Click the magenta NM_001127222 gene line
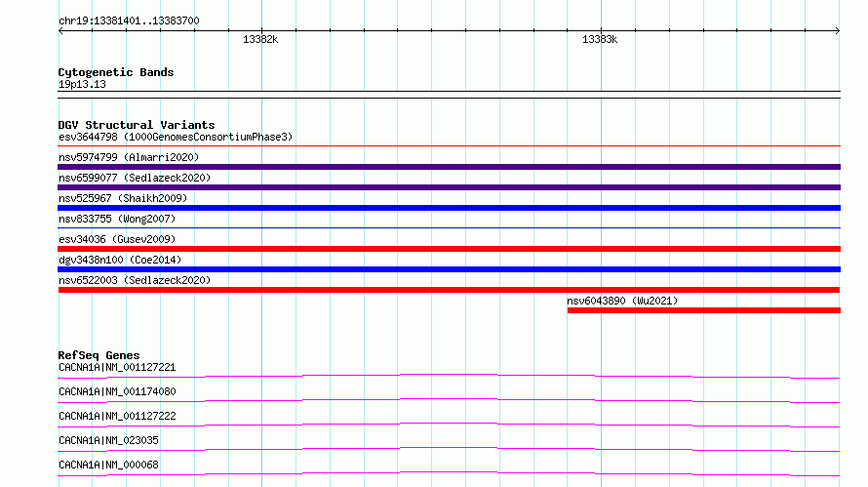The image size is (868, 487). (x=449, y=425)
